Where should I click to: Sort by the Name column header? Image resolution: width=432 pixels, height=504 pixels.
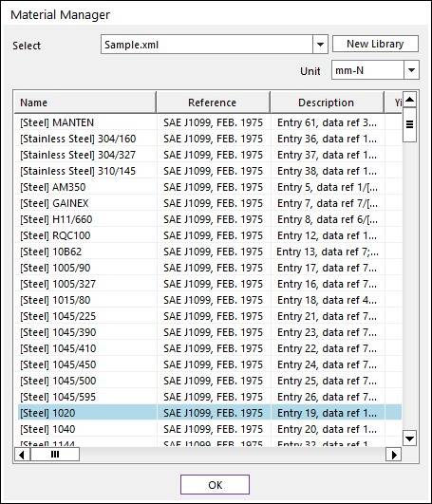coord(85,103)
